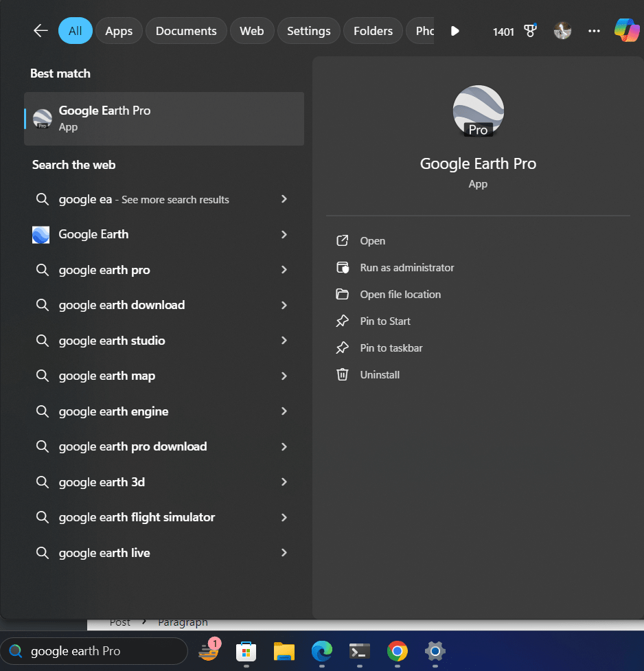Viewport: 644px width, 671px height.
Task: Pin Google Earth Pro to Start
Action: click(385, 321)
